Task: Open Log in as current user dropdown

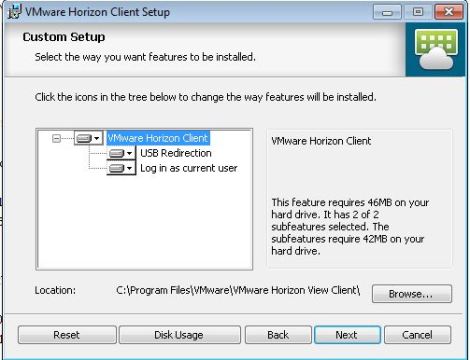Action: (121, 168)
